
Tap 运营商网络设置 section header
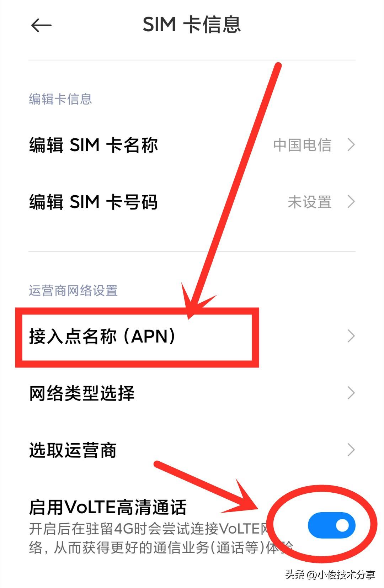tap(73, 290)
